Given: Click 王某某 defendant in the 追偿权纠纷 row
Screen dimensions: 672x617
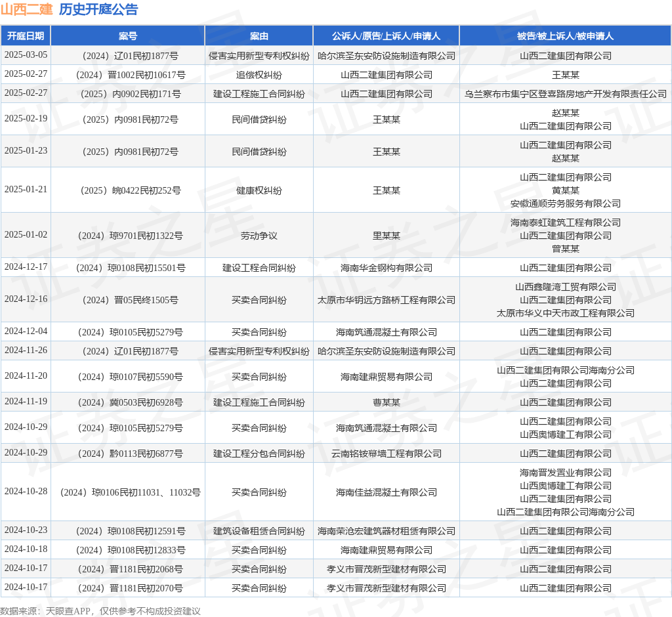Looking at the screenshot, I should point(565,75).
